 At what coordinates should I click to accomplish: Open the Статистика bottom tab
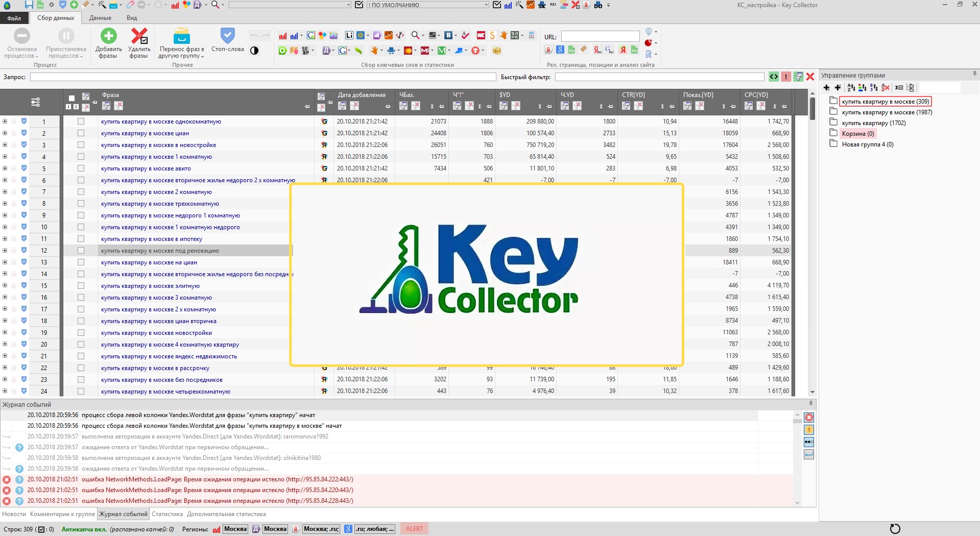point(167,514)
